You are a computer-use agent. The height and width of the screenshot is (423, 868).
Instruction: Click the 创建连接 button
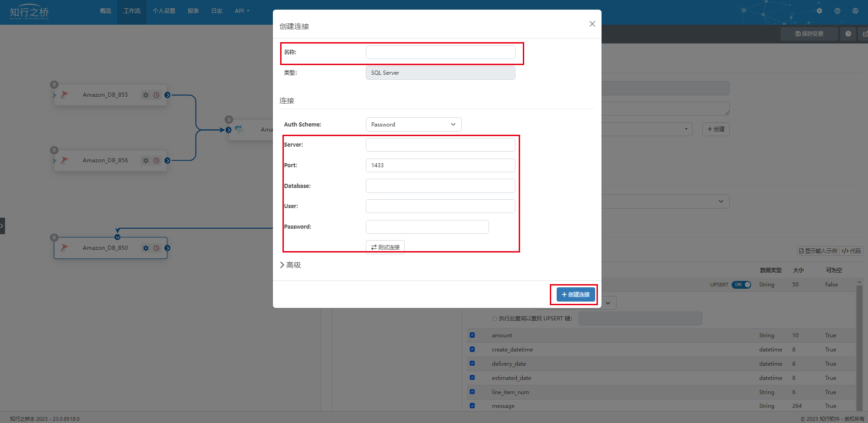(x=575, y=294)
